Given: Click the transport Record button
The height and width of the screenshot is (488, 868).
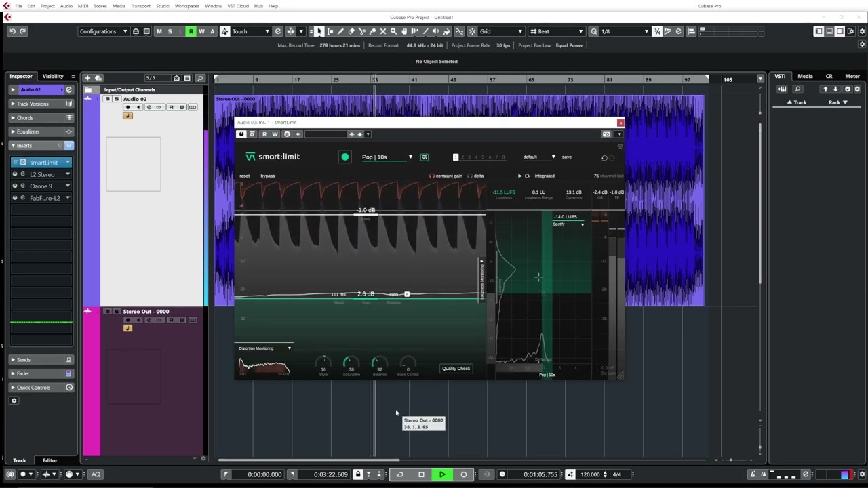Looking at the screenshot, I should coord(464,474).
